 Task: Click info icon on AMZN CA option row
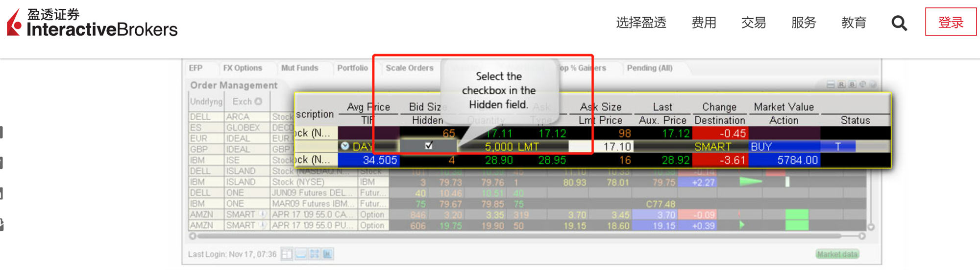pyautogui.click(x=263, y=214)
